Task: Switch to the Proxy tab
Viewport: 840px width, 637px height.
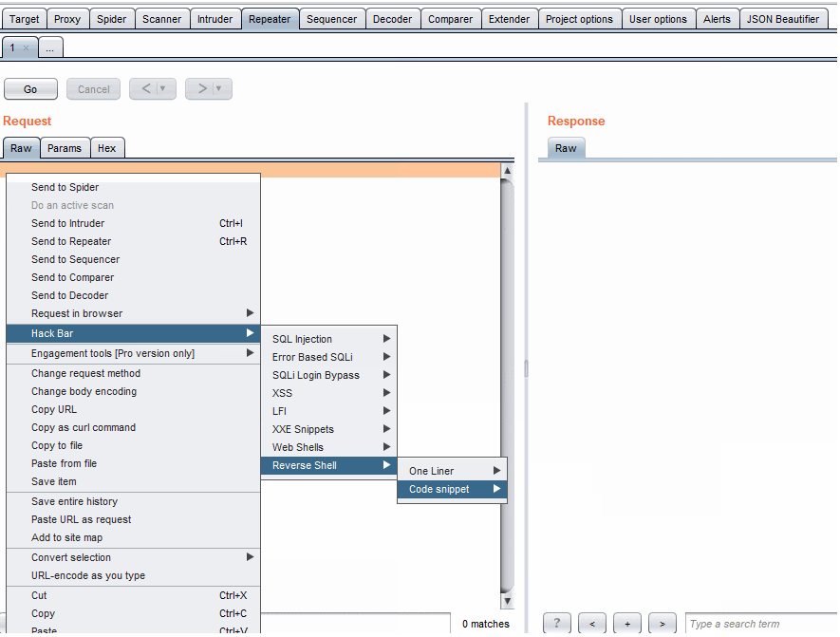Action: coord(67,19)
